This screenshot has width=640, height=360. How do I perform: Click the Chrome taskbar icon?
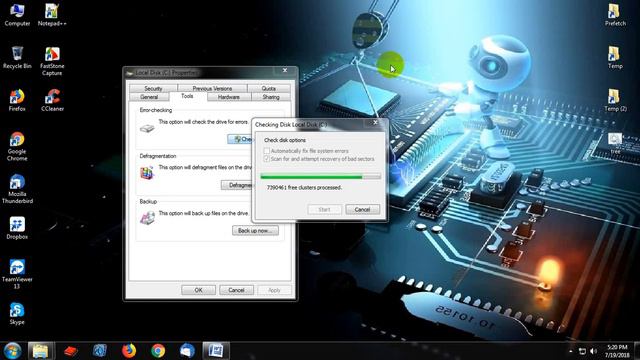[158, 351]
